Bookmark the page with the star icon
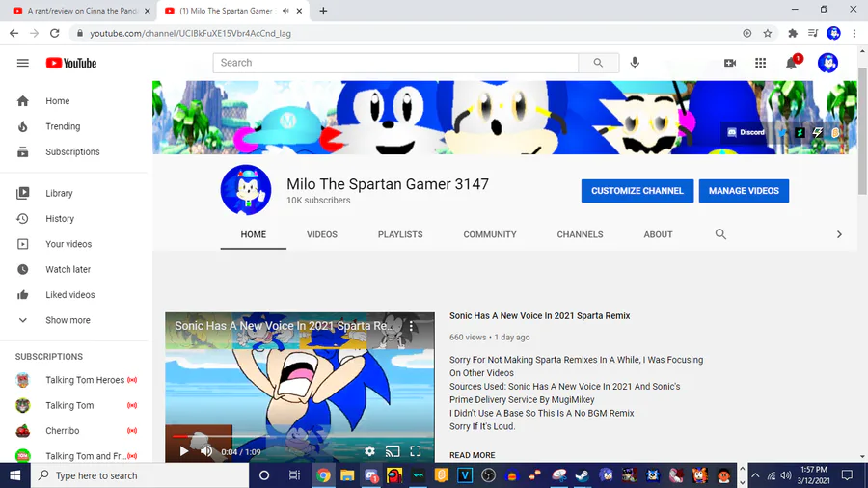Image resolution: width=868 pixels, height=488 pixels. coord(768,33)
